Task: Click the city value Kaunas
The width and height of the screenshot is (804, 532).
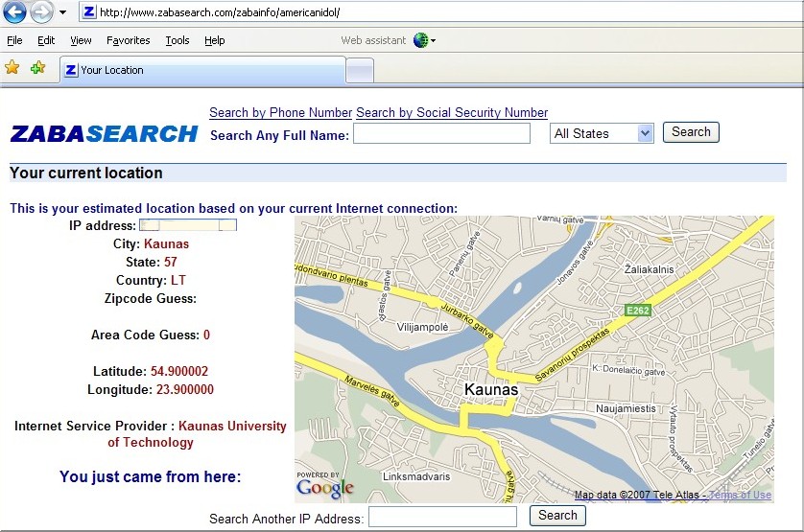Action: [x=166, y=244]
